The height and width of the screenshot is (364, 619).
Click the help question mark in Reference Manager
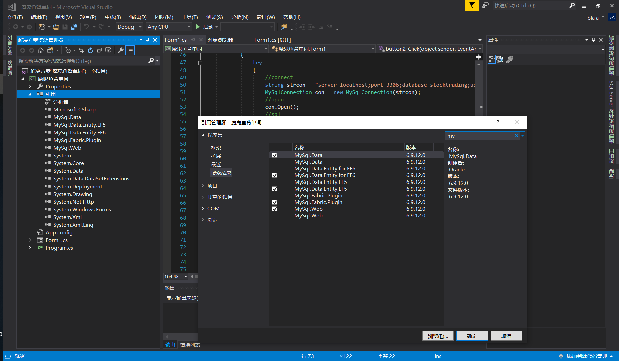498,122
